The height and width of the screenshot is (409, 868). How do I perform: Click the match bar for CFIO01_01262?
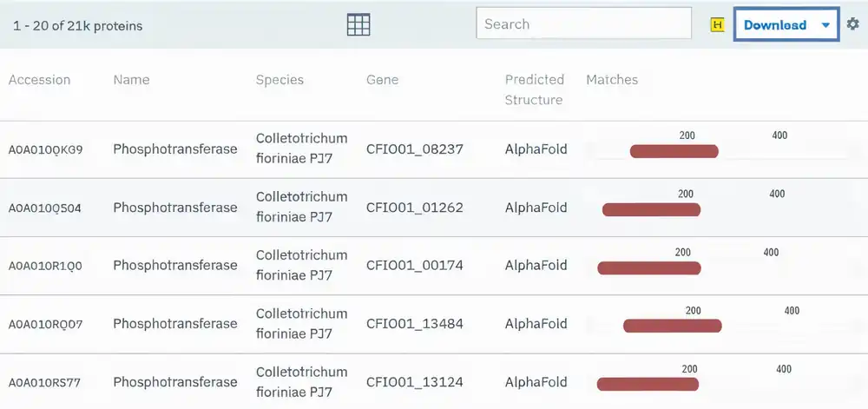pos(651,209)
